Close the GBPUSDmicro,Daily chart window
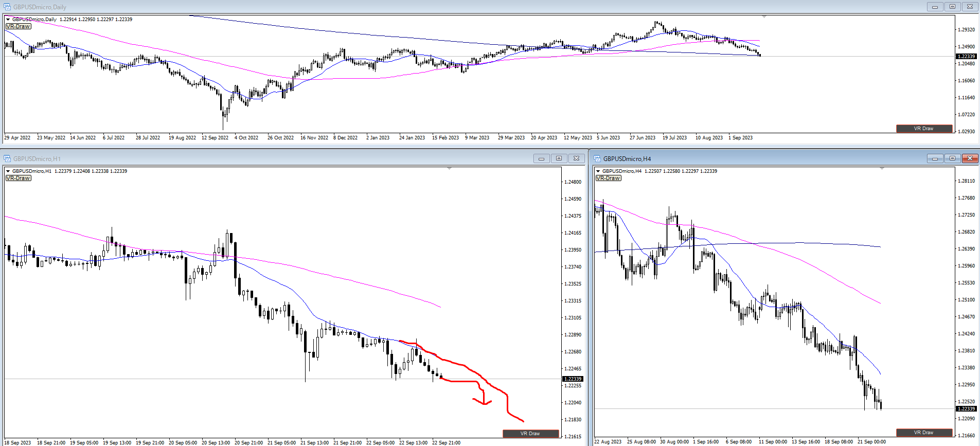 970,7
